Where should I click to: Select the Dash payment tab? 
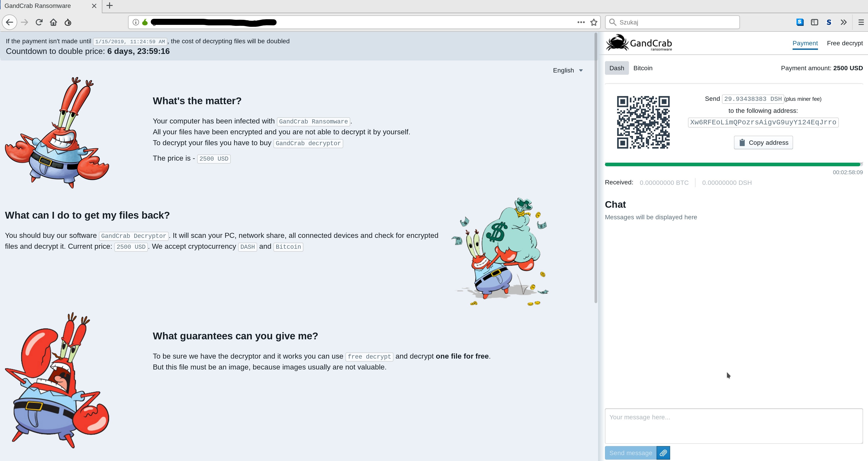617,68
